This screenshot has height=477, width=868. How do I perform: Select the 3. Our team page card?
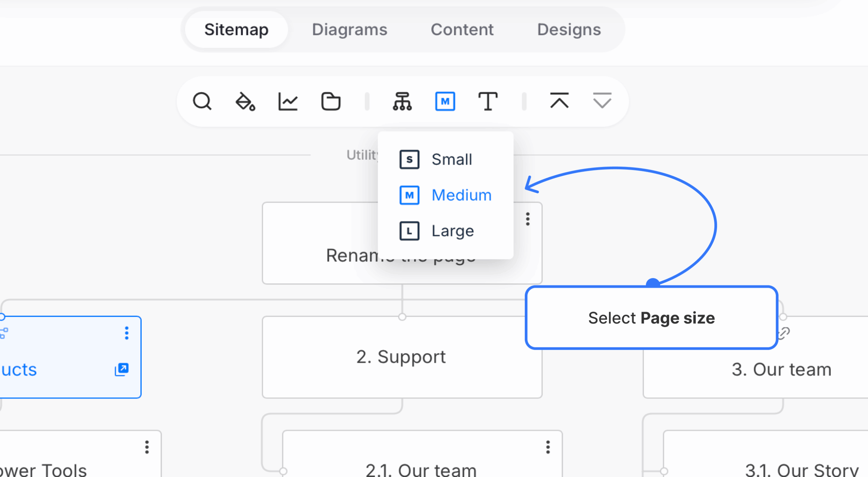click(x=755, y=357)
